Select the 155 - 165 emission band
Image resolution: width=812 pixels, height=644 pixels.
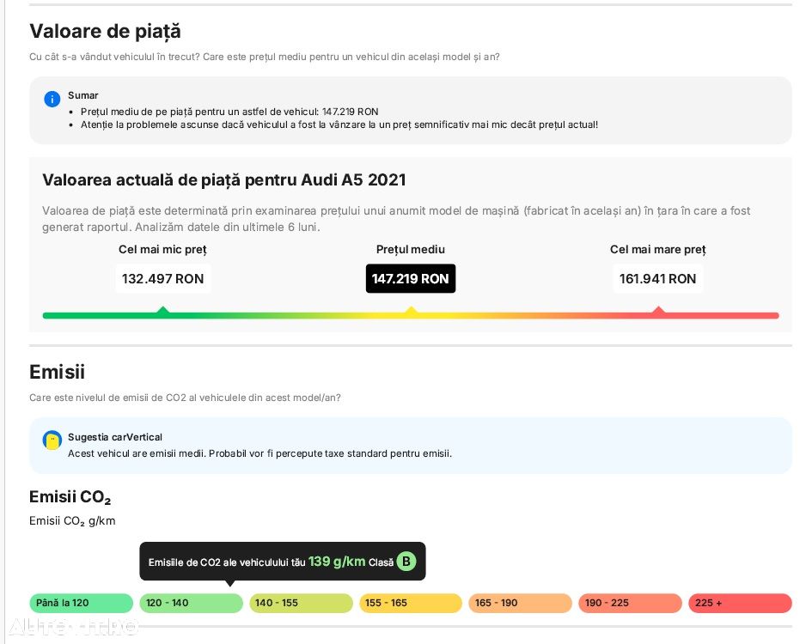(411, 603)
